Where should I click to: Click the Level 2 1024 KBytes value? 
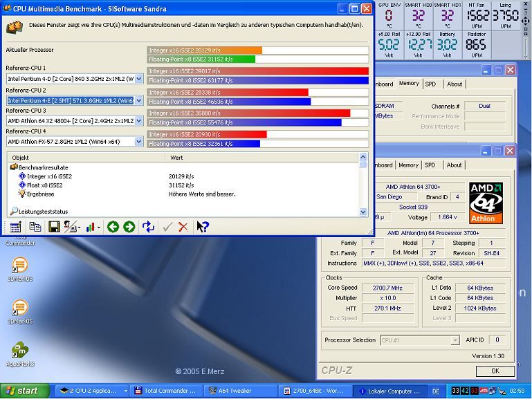coord(479,308)
